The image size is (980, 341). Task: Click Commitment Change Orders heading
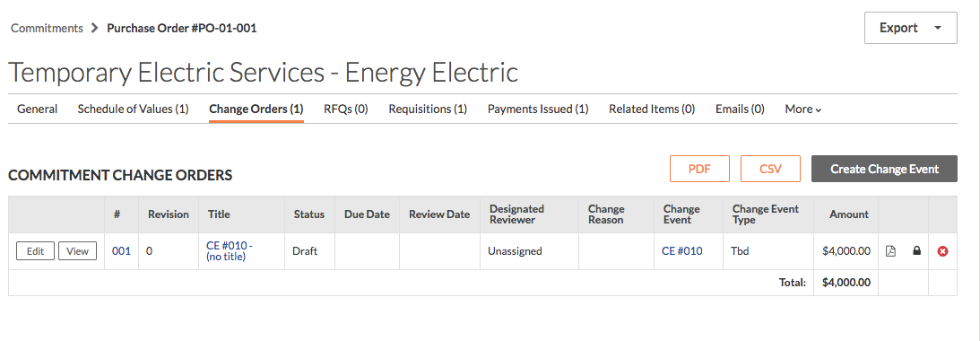(120, 175)
